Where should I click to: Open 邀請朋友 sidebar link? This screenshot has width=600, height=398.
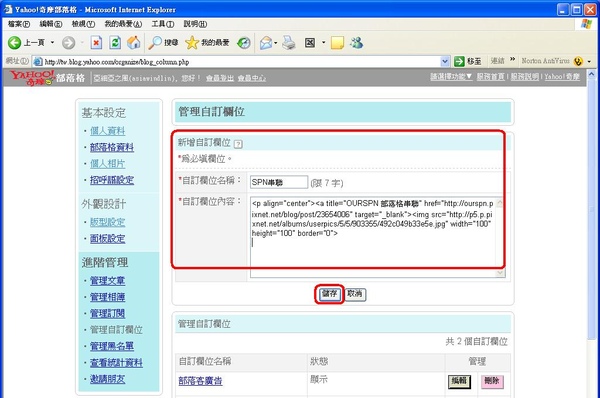(x=108, y=379)
